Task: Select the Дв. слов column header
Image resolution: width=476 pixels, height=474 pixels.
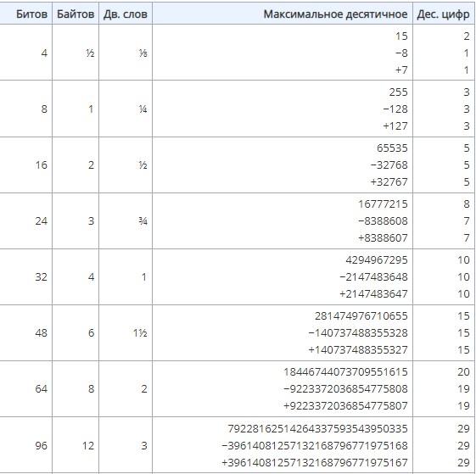Action: click(x=126, y=14)
